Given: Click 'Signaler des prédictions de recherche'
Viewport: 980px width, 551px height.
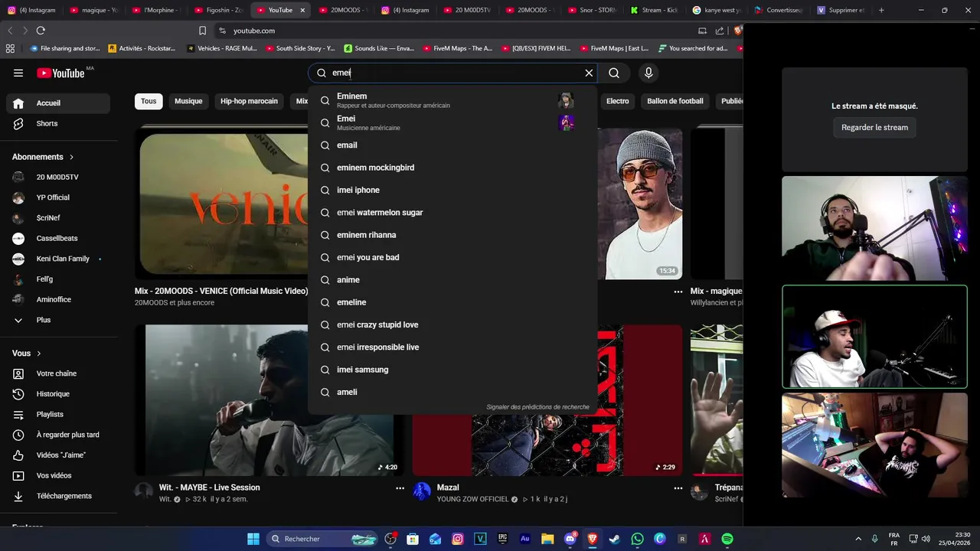Looking at the screenshot, I should pos(537,407).
